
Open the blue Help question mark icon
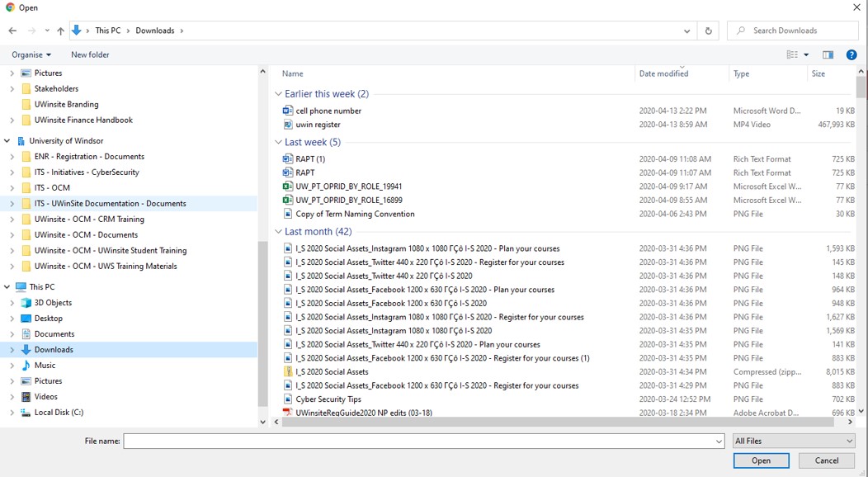coord(851,54)
